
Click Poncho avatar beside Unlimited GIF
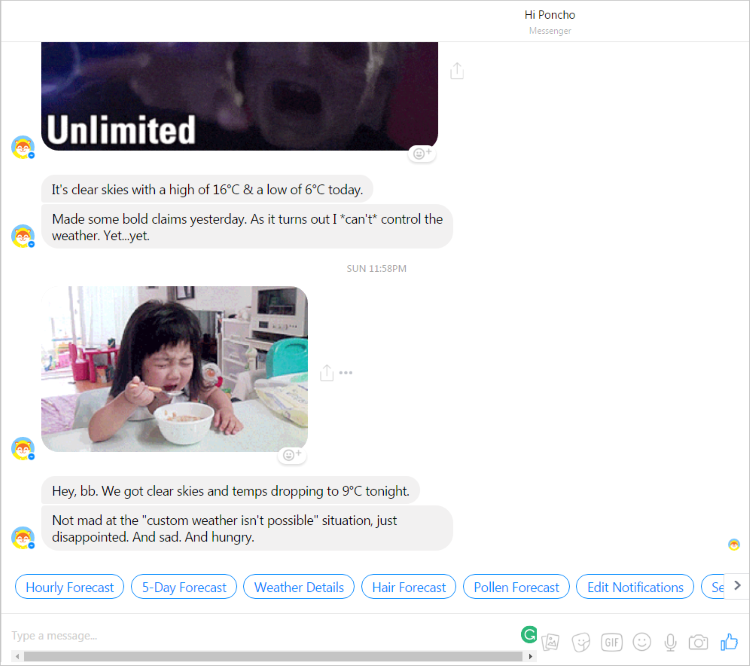tap(23, 147)
